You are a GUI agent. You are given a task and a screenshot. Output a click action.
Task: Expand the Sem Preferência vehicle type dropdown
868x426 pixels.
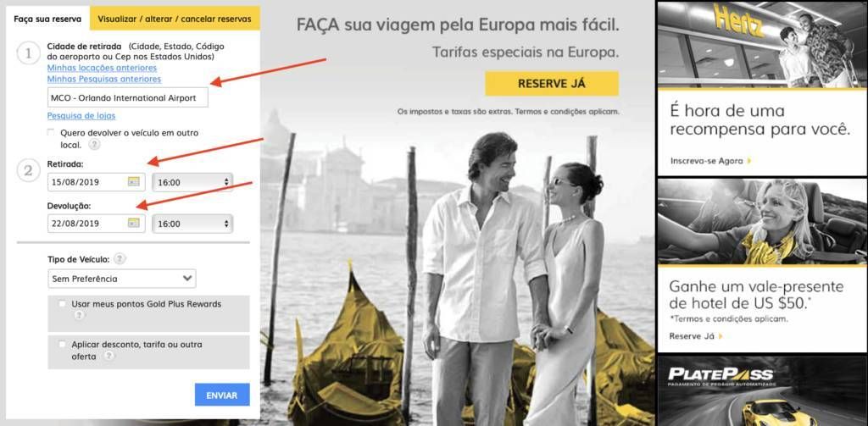tap(122, 279)
